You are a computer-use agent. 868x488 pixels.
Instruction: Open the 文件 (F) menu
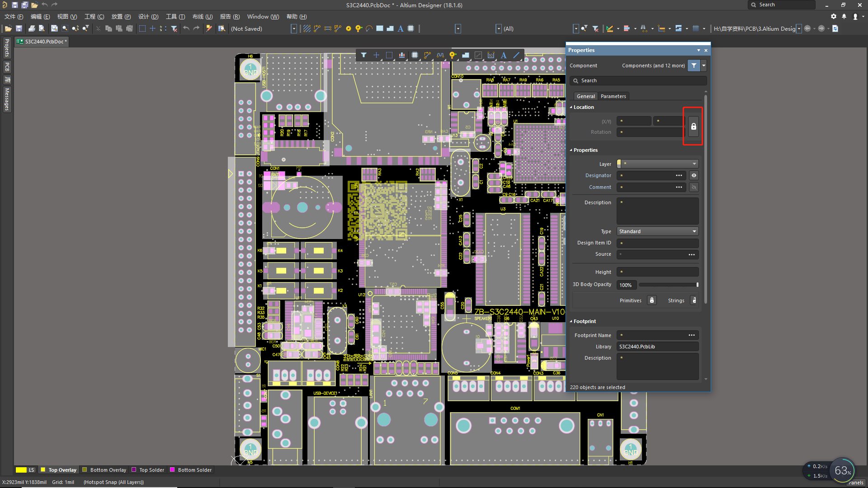(14, 17)
